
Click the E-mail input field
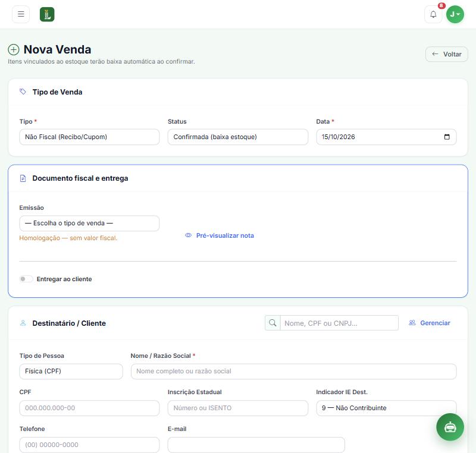pyautogui.click(x=256, y=445)
